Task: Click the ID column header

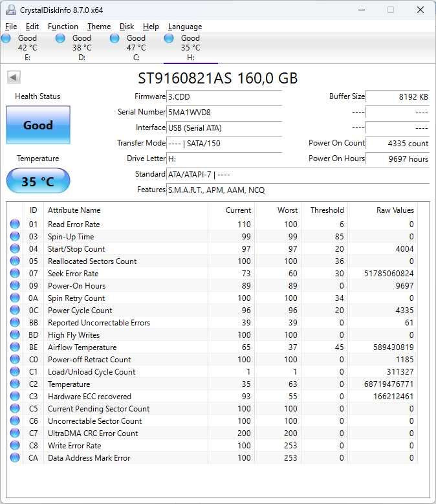Action: [x=34, y=210]
